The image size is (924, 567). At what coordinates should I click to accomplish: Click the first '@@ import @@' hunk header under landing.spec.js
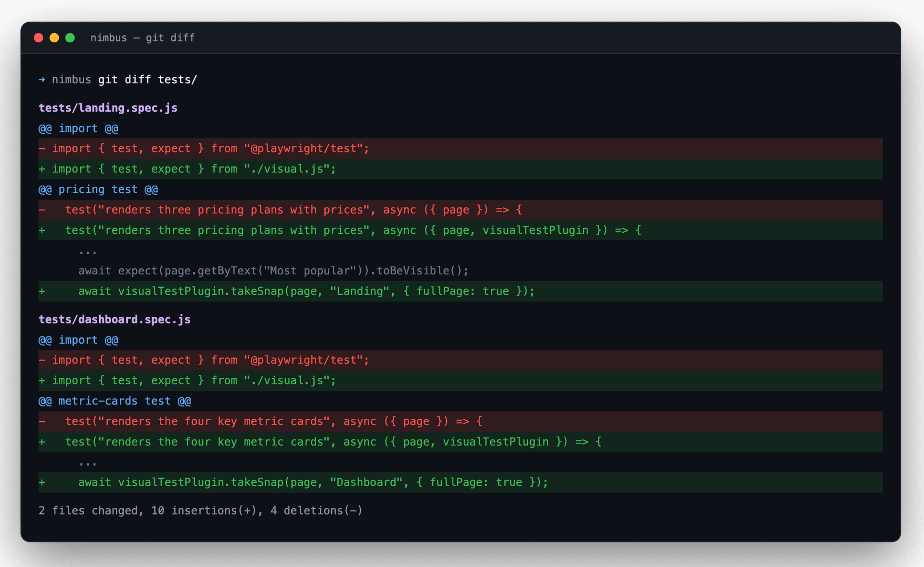[x=78, y=129]
